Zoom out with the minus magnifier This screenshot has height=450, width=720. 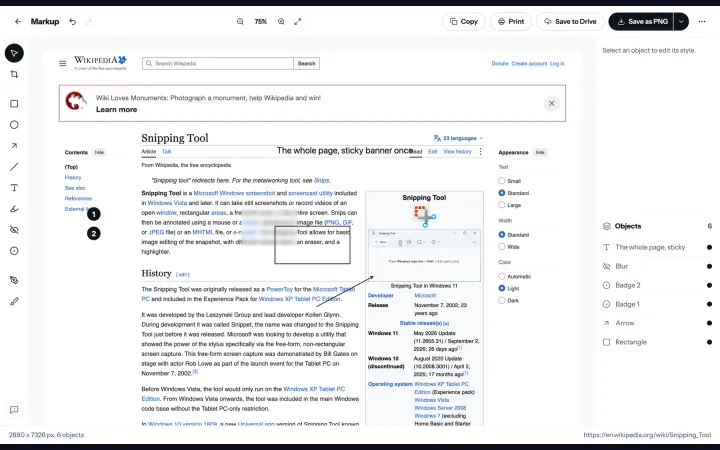pyautogui.click(x=240, y=22)
